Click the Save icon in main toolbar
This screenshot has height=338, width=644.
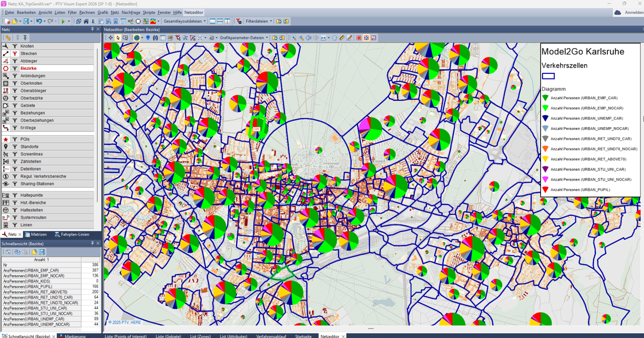point(25,21)
